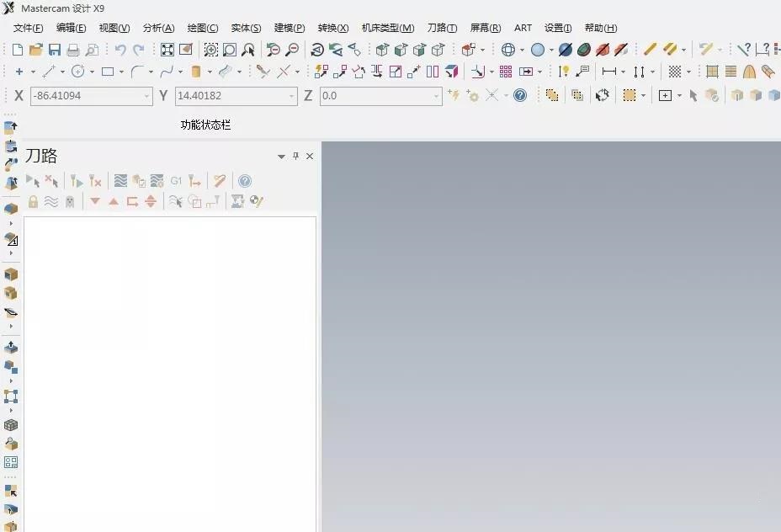Open the 文件(F) menu
The height and width of the screenshot is (532, 781).
tap(28, 28)
